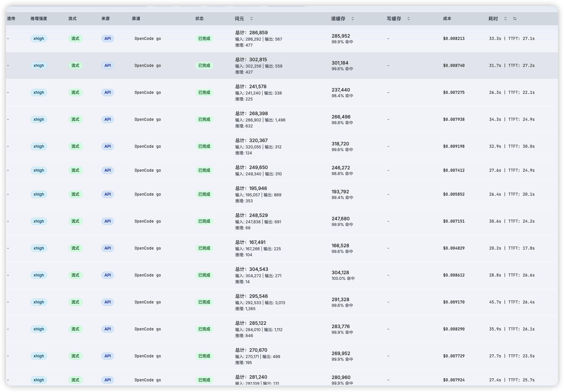Select the 推理强度 column header
564x392 pixels.
pyautogui.click(x=39, y=19)
